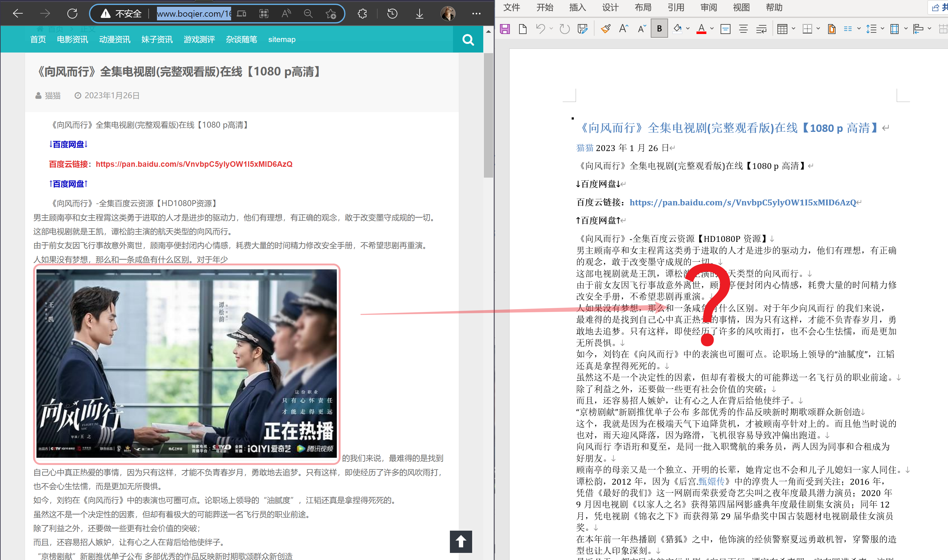This screenshot has width=948, height=560.
Task: Click browser extensions puzzle icon
Action: (x=362, y=14)
